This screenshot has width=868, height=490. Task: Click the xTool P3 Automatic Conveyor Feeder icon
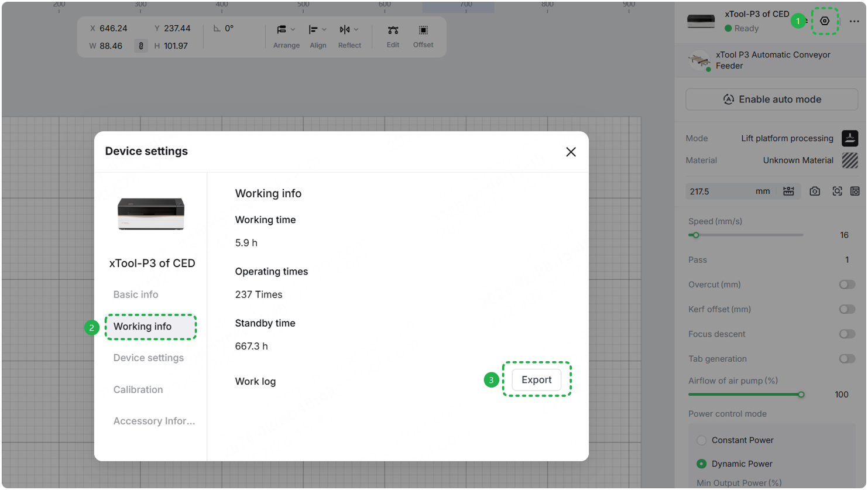[x=699, y=60]
